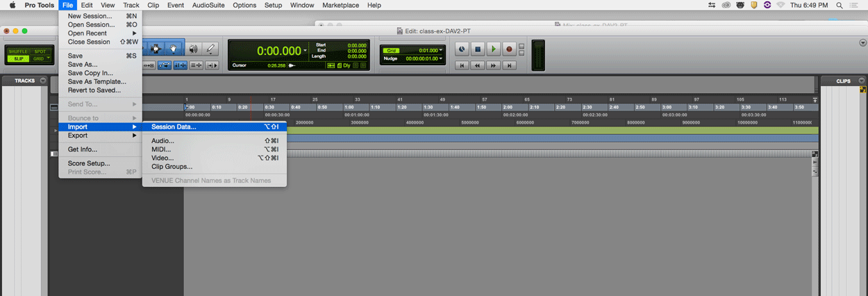The image size is (868, 296).
Task: Open the Apple menu
Action: point(12,5)
